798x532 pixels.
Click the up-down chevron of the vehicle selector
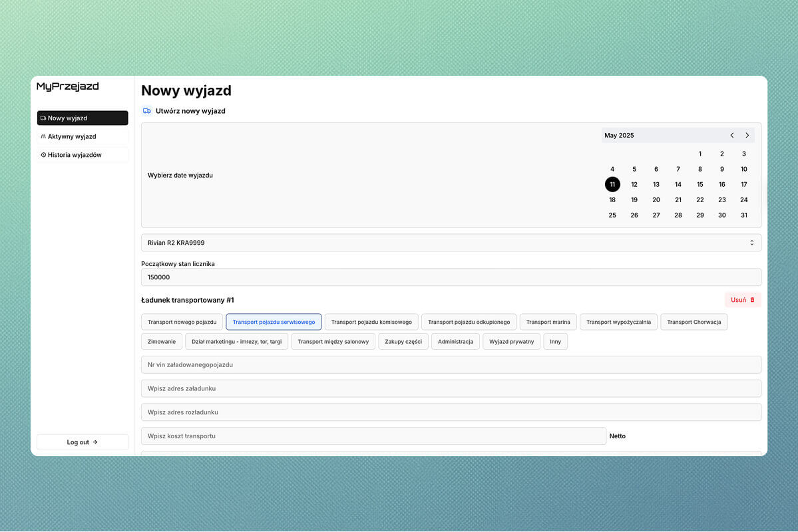[751, 243]
